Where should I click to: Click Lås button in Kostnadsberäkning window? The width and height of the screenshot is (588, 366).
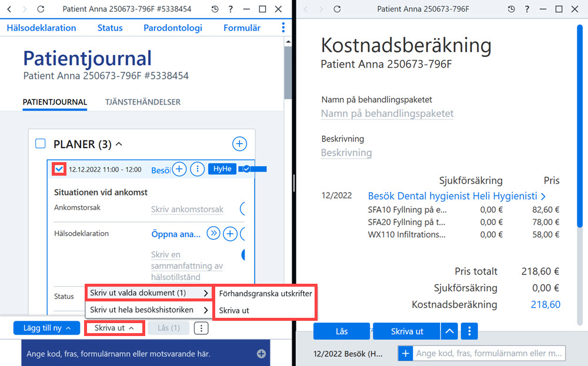coord(342,331)
